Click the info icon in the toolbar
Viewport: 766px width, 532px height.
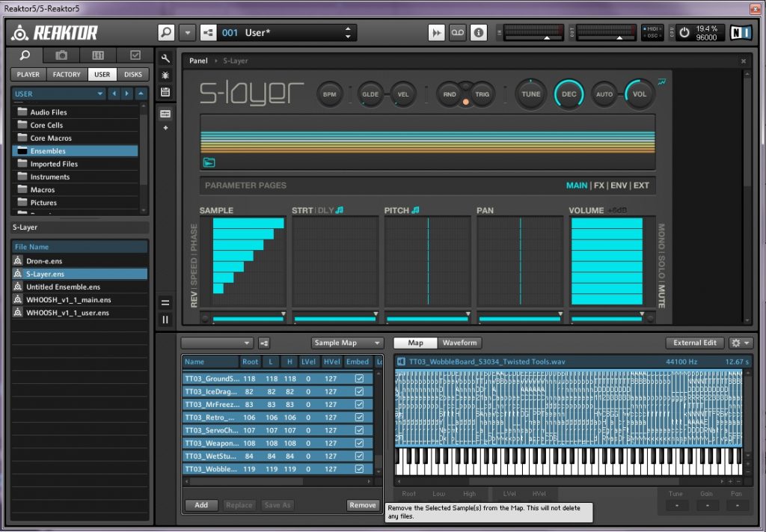[x=479, y=33]
